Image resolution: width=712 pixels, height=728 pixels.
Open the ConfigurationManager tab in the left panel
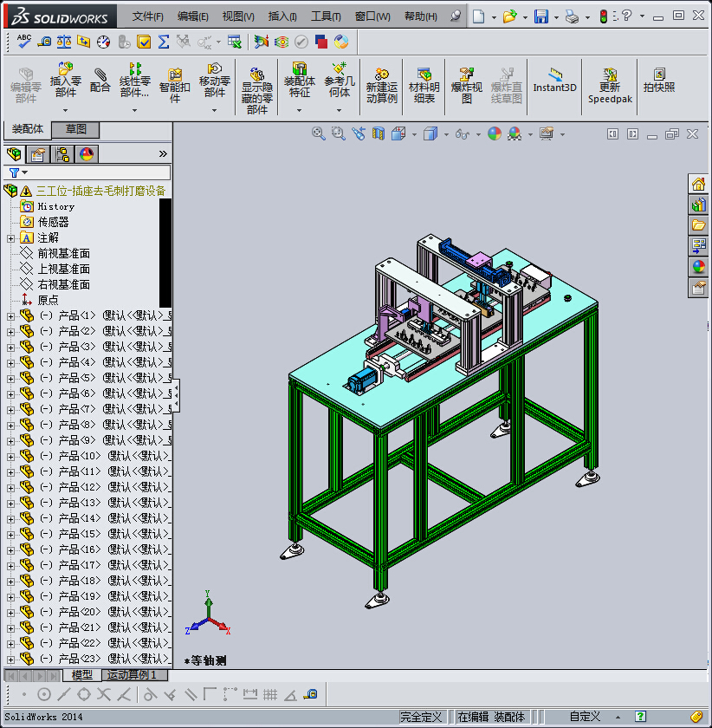[x=62, y=154]
